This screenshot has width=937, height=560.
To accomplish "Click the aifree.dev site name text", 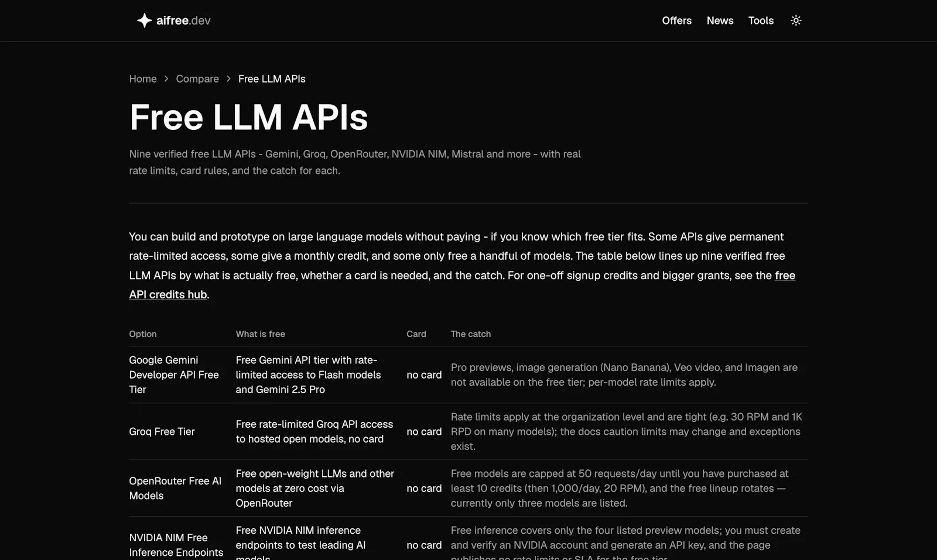I will pos(183,20).
